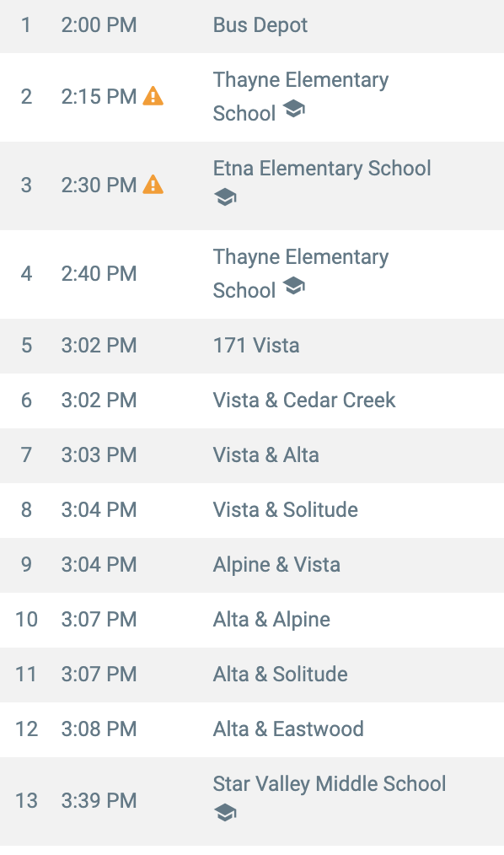This screenshot has height=855, width=504.
Task: Click the Etna Elementary School stop name
Action: (322, 168)
